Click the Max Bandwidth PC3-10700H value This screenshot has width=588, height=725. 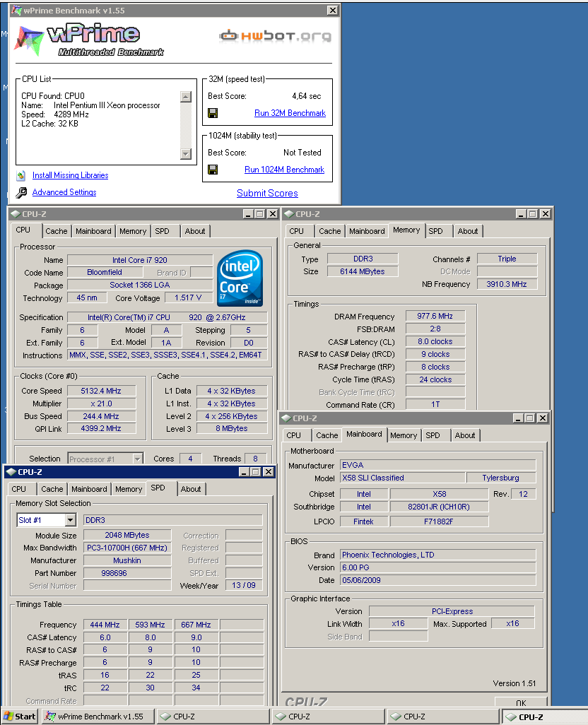[127, 548]
